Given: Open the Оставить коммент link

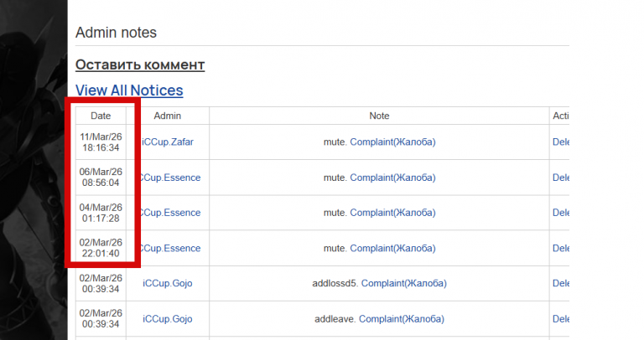Looking at the screenshot, I should pyautogui.click(x=140, y=64).
